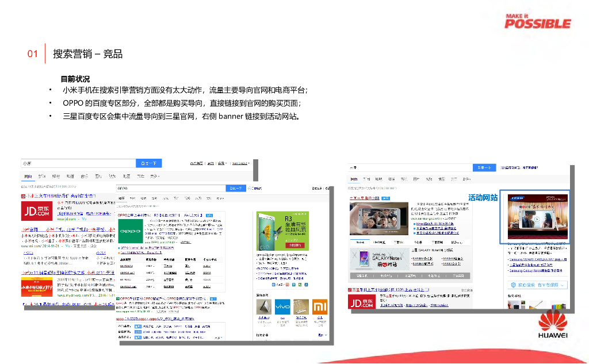The width and height of the screenshot is (589, 364).
Task: Expand the 放心搜索 有V有保障 dropdown
Action: [x=537, y=285]
